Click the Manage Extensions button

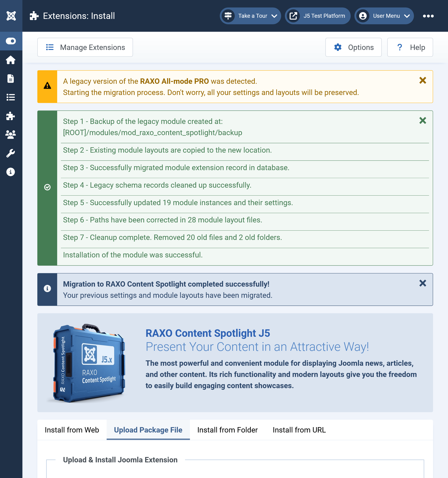[x=85, y=47]
